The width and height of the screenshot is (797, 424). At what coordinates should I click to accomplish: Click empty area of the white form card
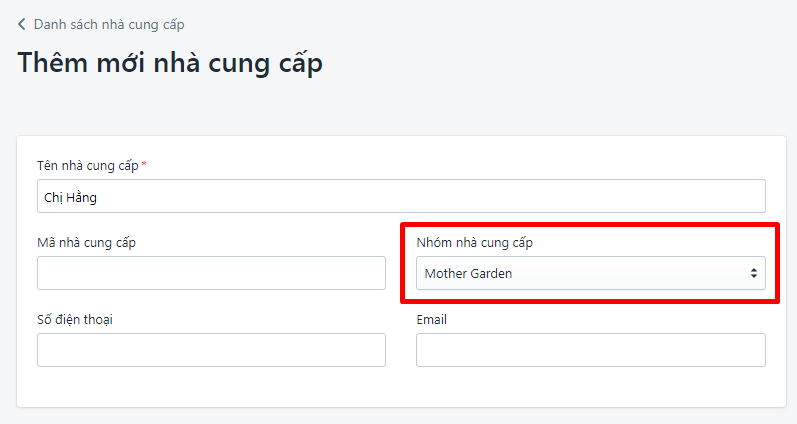[400, 388]
